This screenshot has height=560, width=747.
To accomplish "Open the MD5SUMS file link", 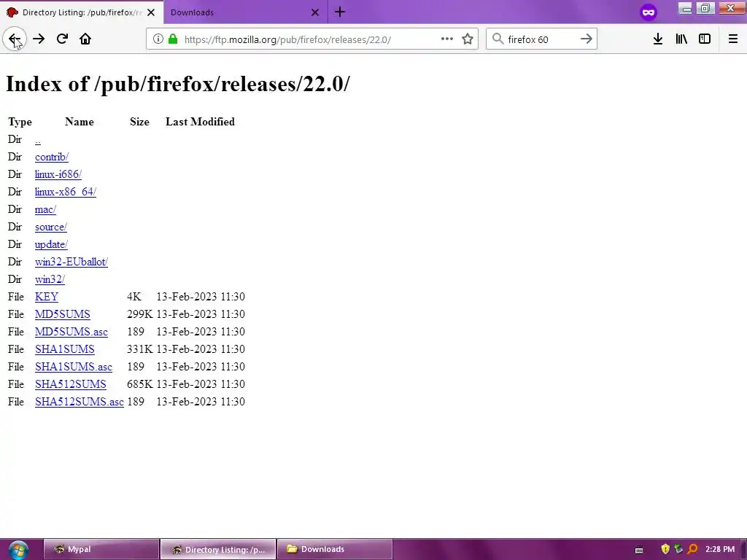I will [x=63, y=314].
